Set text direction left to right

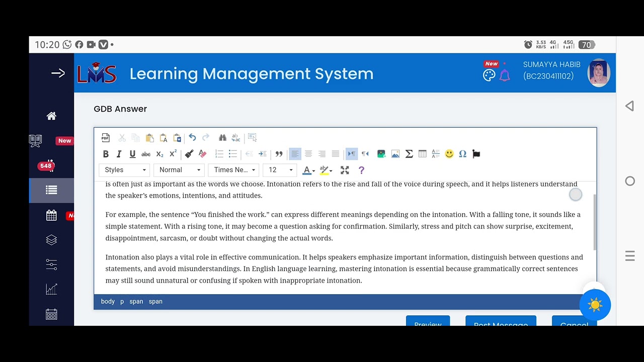click(x=352, y=154)
